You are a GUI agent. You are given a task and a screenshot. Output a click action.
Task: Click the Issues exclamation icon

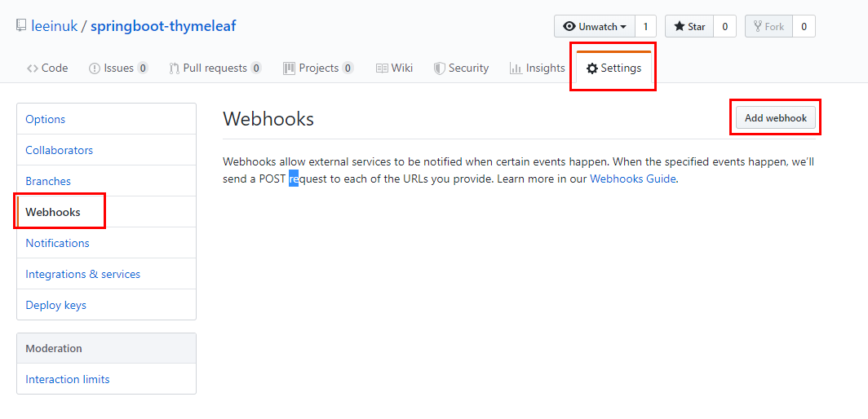[x=94, y=68]
